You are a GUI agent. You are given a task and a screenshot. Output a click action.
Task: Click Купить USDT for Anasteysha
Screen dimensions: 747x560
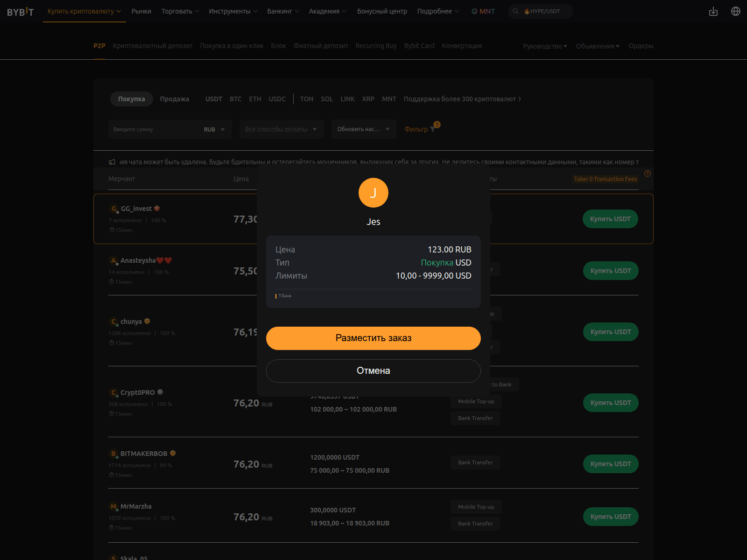point(611,271)
